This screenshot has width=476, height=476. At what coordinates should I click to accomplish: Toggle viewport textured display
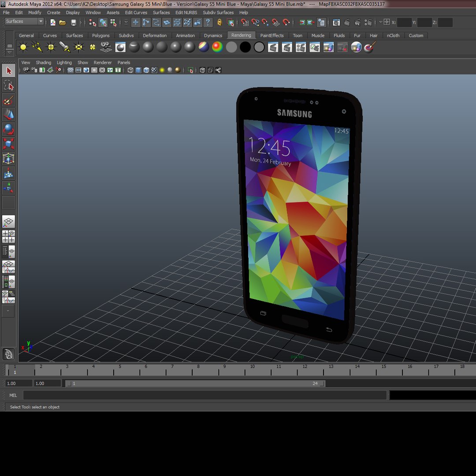[154, 70]
